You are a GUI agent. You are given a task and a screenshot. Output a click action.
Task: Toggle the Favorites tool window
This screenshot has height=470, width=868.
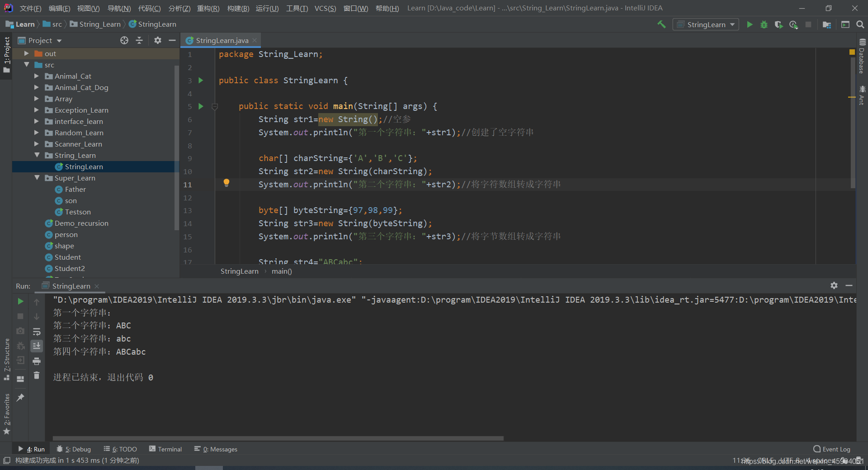coord(6,414)
